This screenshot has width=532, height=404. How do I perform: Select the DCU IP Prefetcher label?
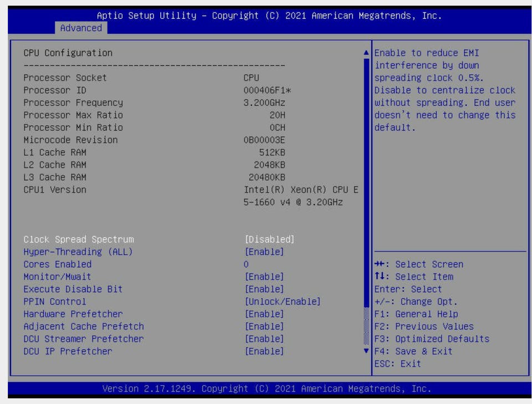click(x=68, y=351)
